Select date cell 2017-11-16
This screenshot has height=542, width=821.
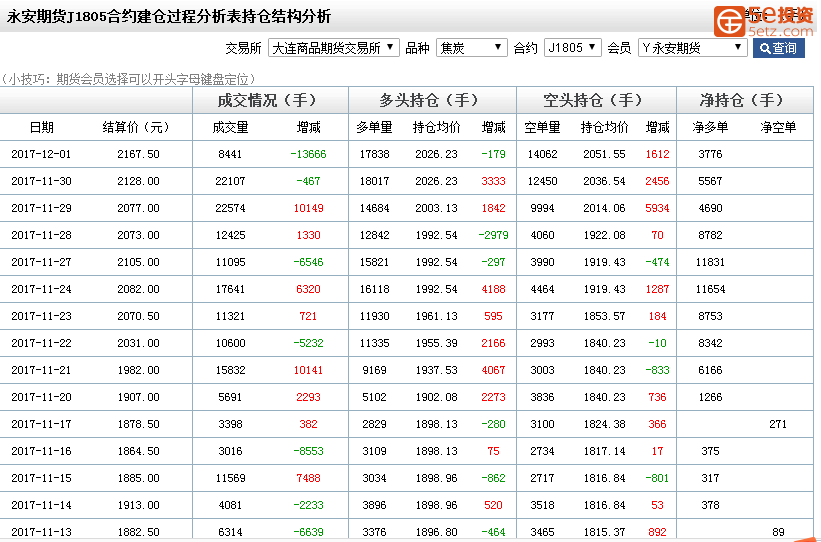point(41,451)
